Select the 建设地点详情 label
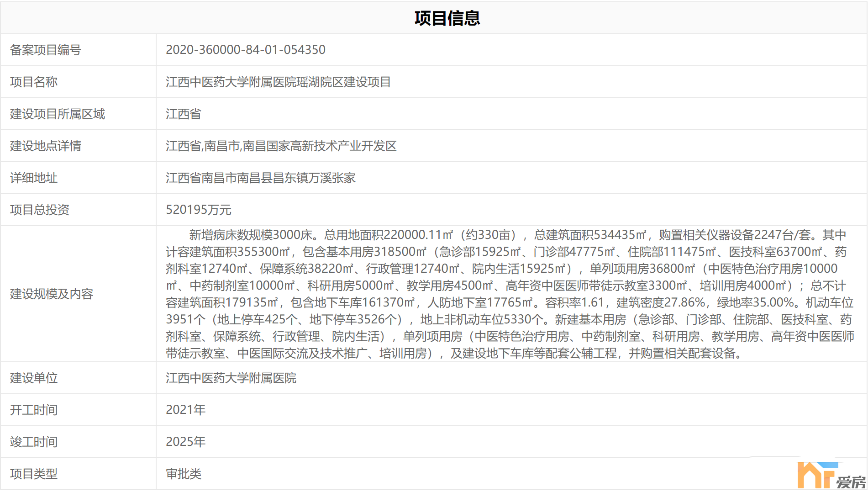The width and height of the screenshot is (868, 492). tap(46, 146)
